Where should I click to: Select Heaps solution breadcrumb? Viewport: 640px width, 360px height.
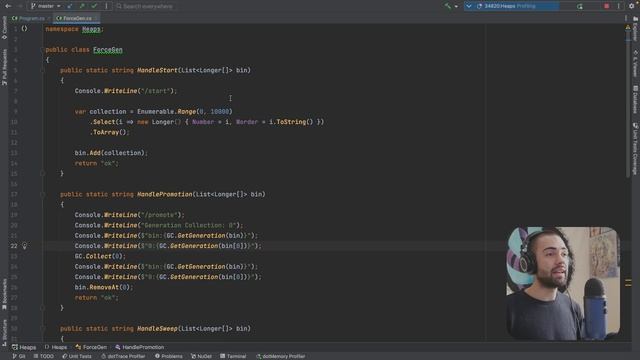tap(24, 347)
